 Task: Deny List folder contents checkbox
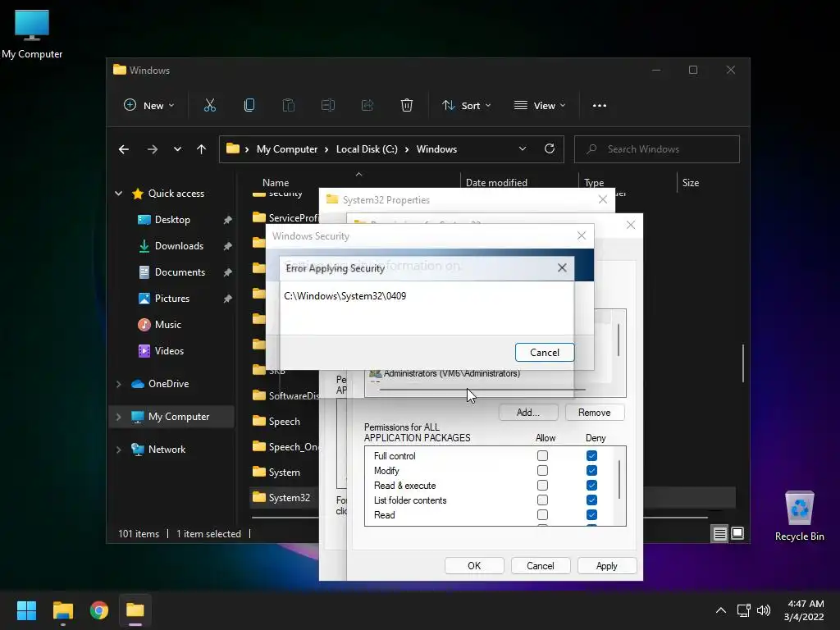(x=591, y=500)
